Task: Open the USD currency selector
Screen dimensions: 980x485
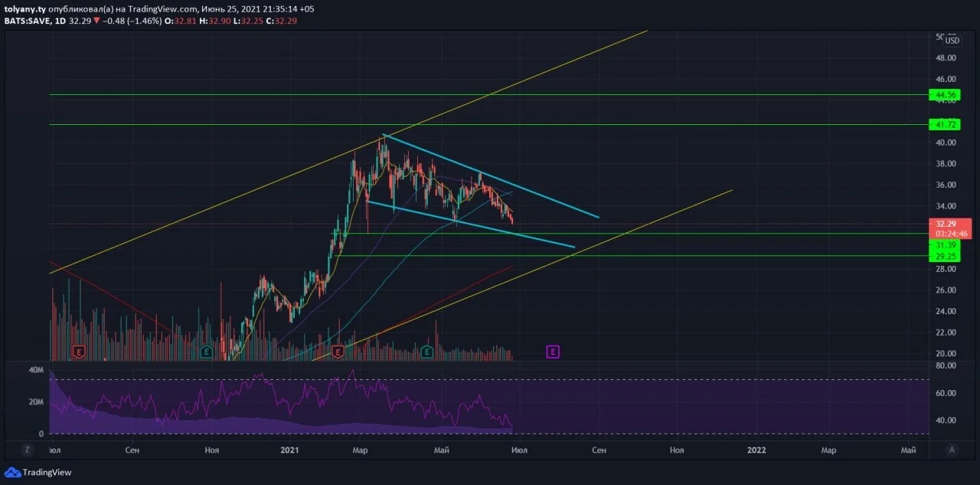Action: coord(952,41)
